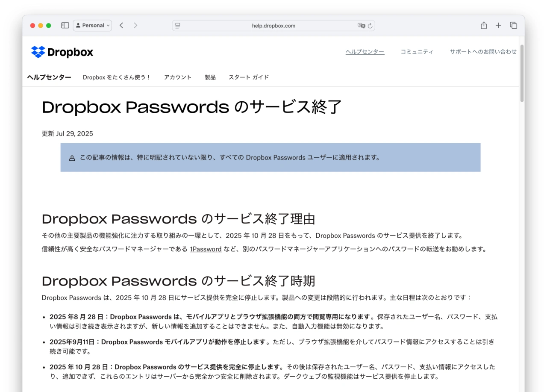Screen dimensions: 547x392
Task: Select the Dropbox をたくさん使う！ menu item
Action: 117,77
